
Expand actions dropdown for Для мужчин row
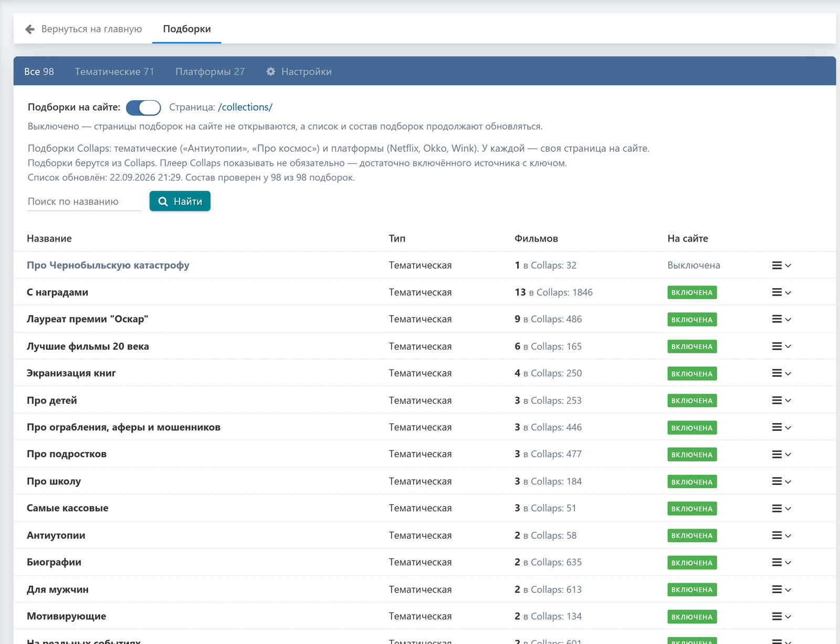pyautogui.click(x=781, y=589)
